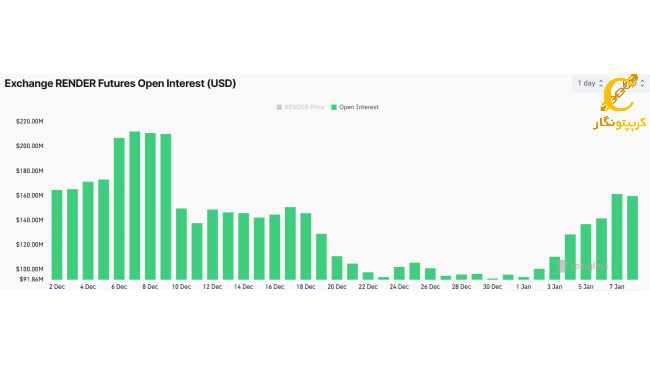This screenshot has height=365, width=650.
Task: Click the gray RENDER Price legend swatch
Action: pyautogui.click(x=279, y=107)
